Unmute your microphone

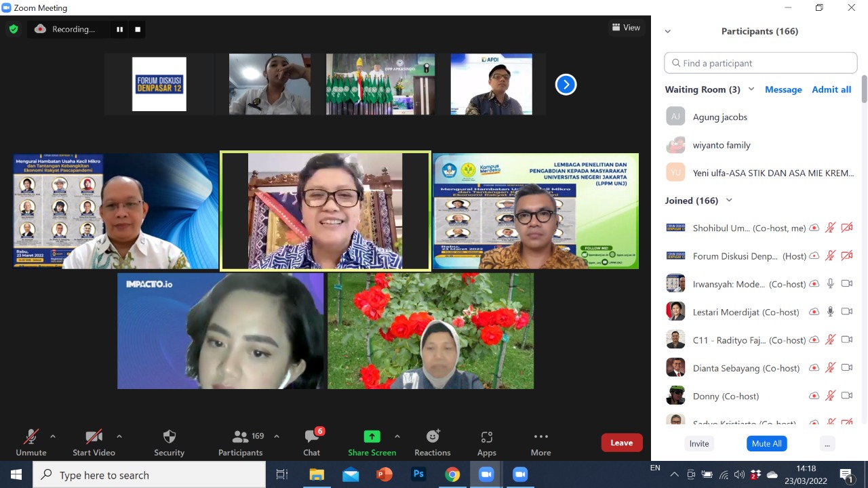click(x=31, y=443)
